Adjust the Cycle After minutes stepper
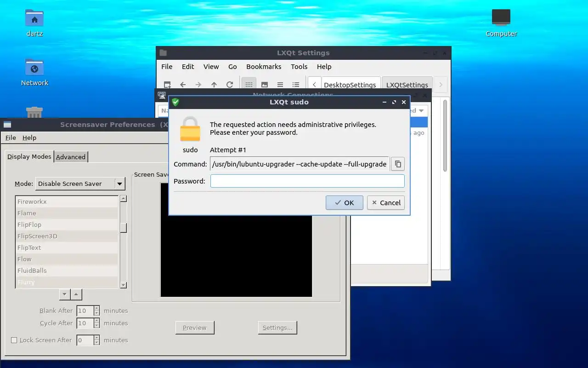The image size is (588, 368). point(96,323)
